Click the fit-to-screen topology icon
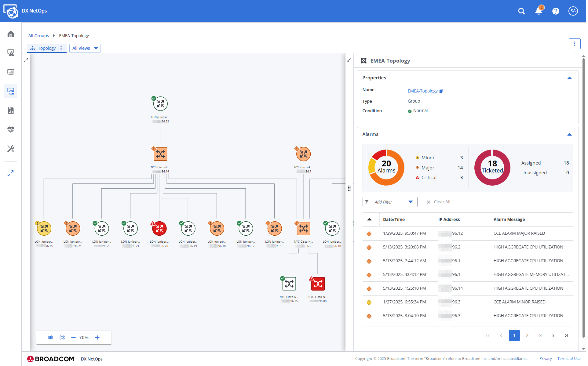Image resolution: width=588 pixels, height=366 pixels. pos(62,337)
